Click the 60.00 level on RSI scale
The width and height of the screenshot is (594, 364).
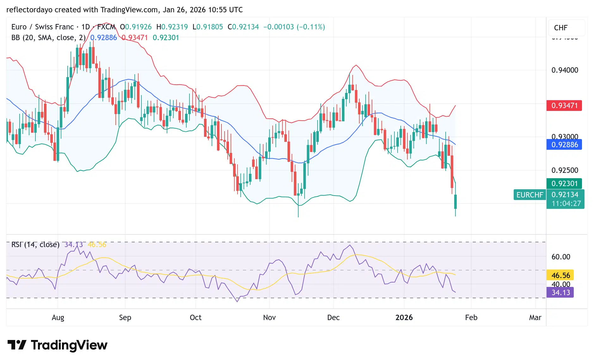[x=561, y=257]
